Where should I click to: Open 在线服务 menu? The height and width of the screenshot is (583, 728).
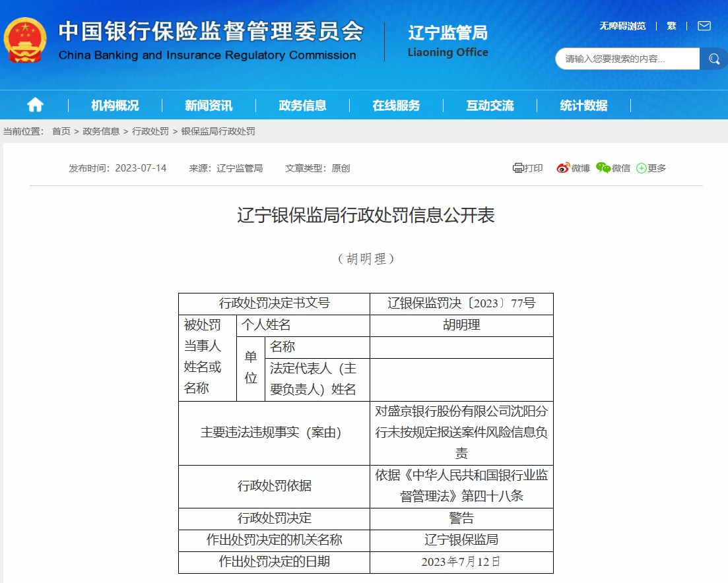pyautogui.click(x=397, y=106)
